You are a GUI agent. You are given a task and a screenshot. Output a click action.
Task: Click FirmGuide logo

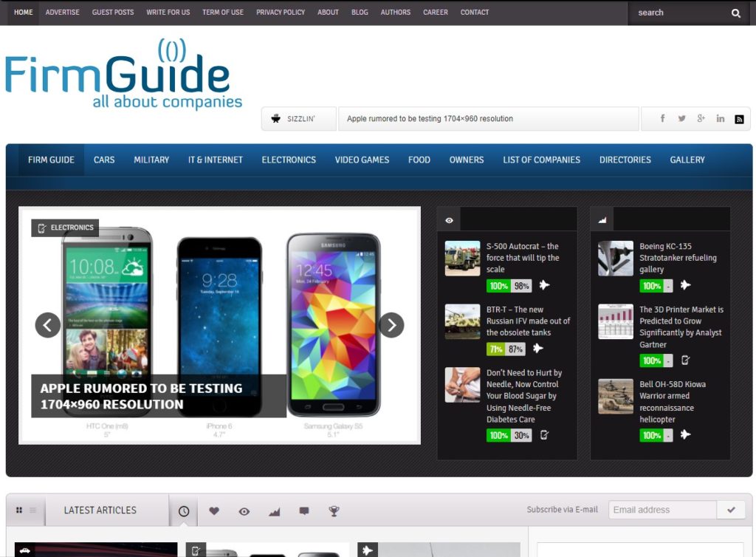(123, 74)
